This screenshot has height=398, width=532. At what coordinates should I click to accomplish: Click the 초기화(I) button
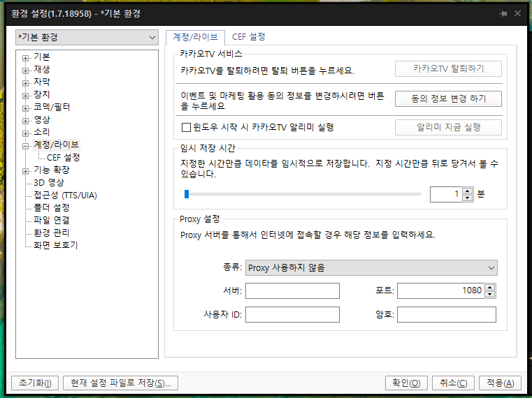coord(35,383)
